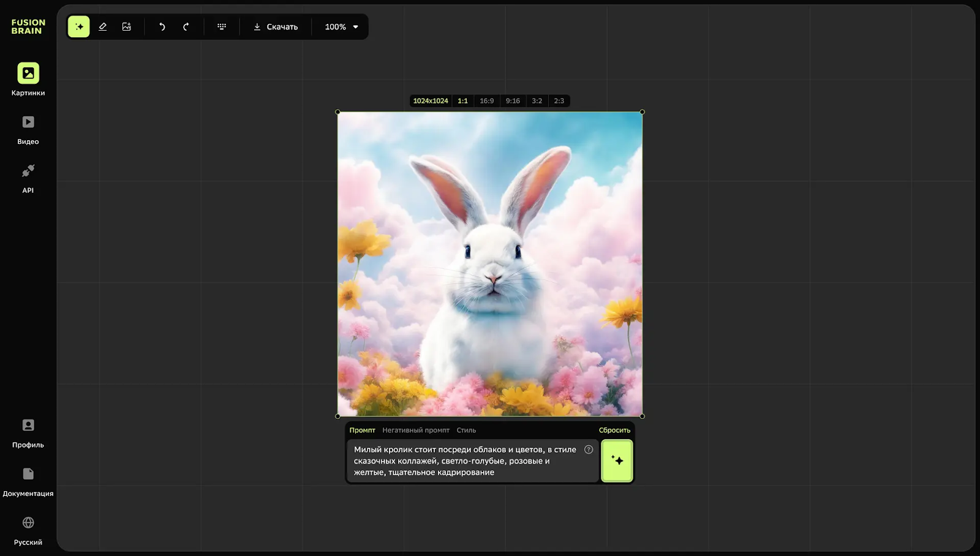The width and height of the screenshot is (980, 556).
Task: Switch language via Русский globe
Action: point(28,531)
